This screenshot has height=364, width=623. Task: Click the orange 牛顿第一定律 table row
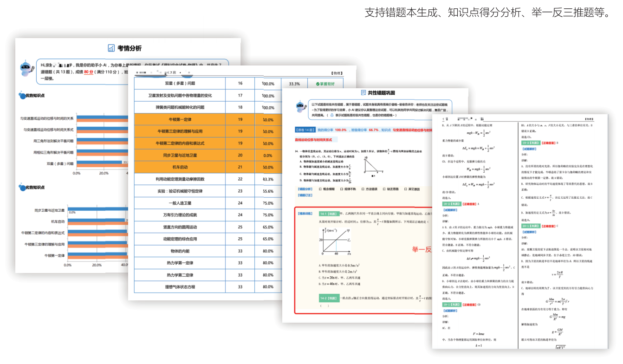pos(208,120)
